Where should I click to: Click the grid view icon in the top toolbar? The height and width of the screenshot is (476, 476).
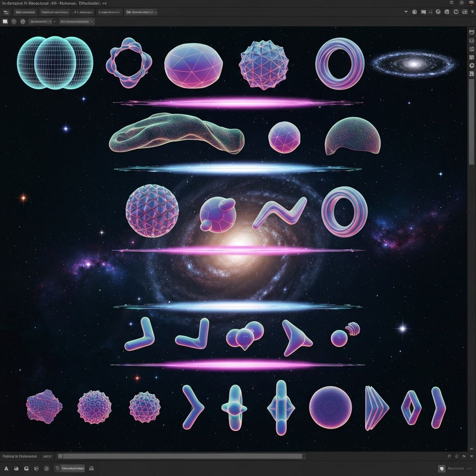465,12
